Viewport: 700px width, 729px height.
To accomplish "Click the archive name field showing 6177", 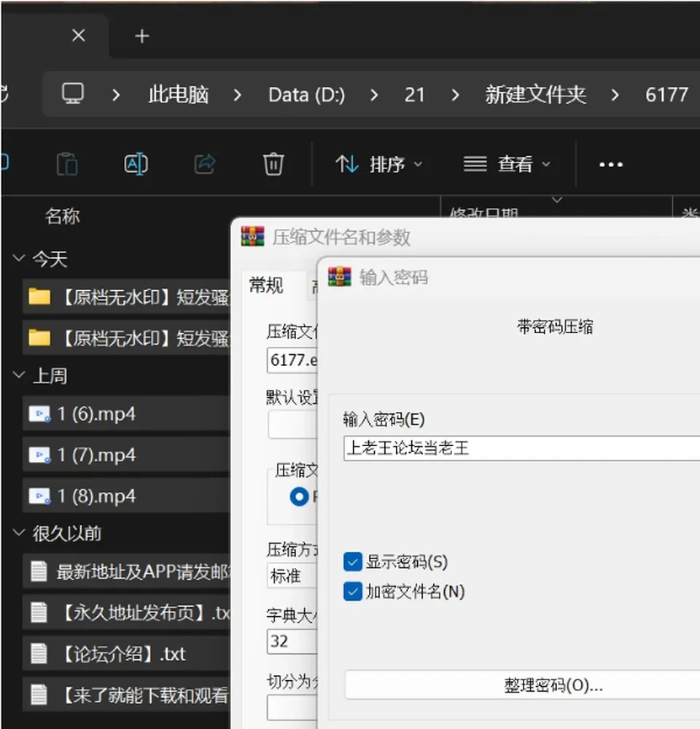I will pos(292,360).
